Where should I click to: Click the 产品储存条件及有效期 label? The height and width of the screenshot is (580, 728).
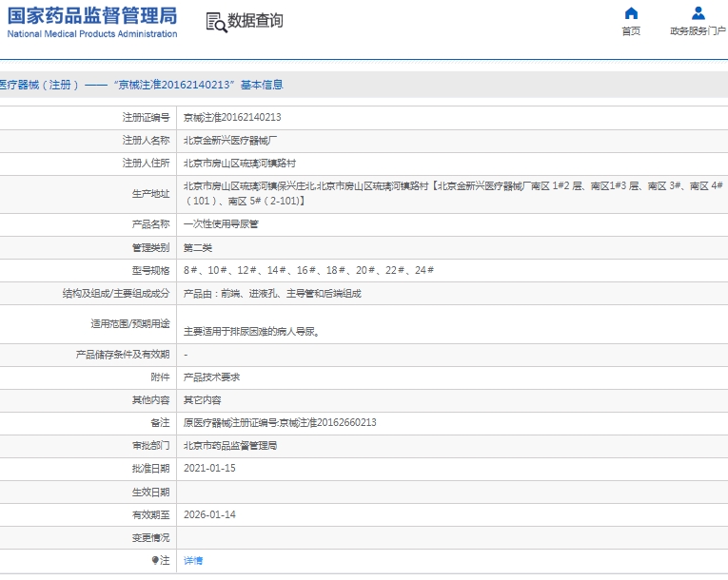[123, 355]
